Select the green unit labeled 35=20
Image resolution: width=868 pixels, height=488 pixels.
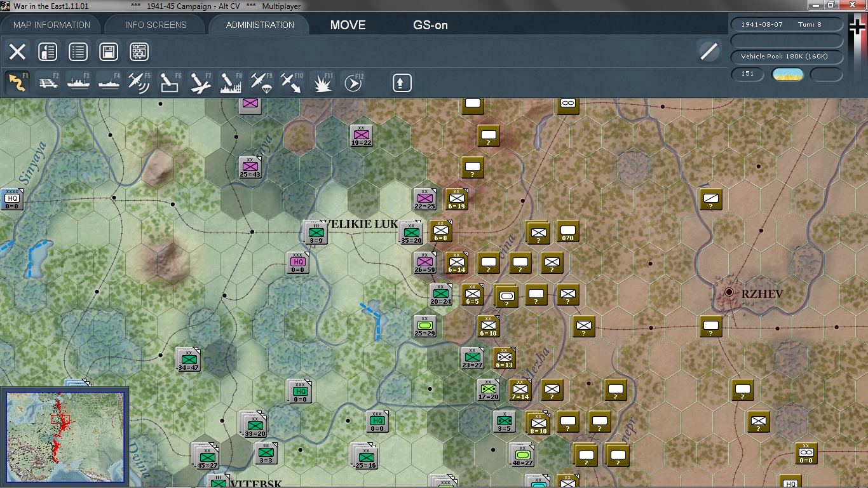click(x=410, y=233)
